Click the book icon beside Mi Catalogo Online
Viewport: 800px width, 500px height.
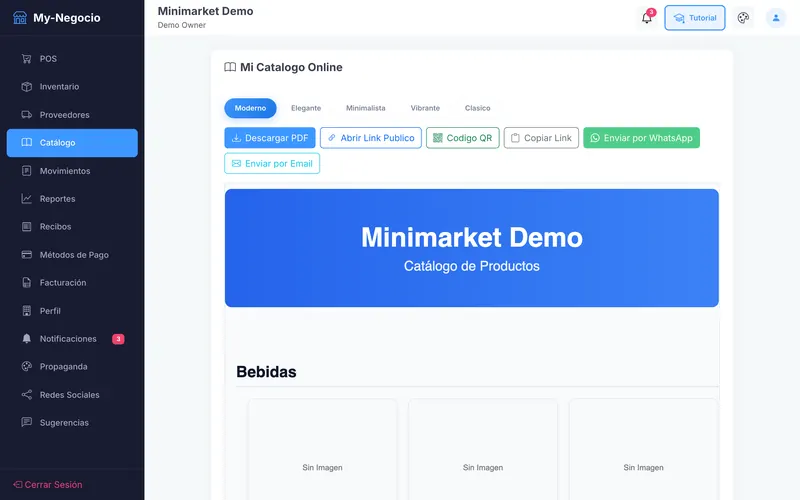[x=230, y=67]
